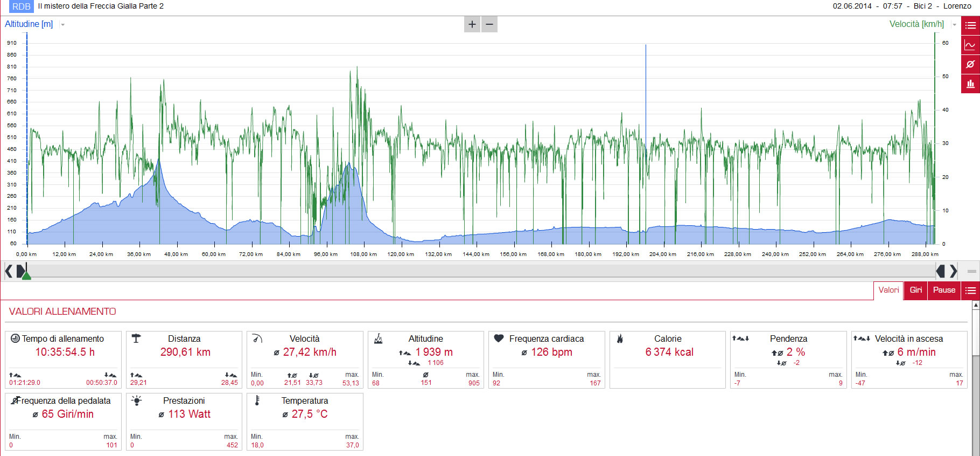Click the right end handle of range slider
Screen dimensions: 980x456
pos(941,271)
